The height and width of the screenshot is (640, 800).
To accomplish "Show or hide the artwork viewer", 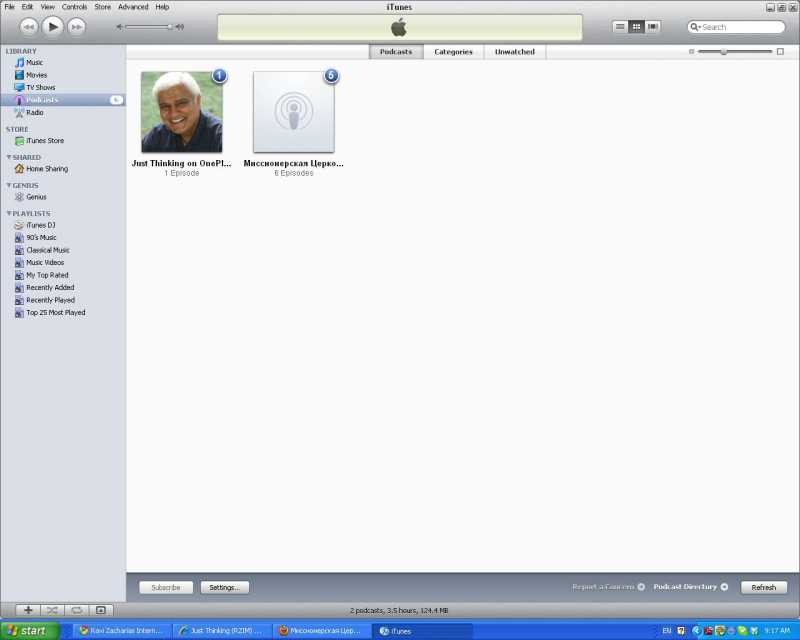I will 101,610.
